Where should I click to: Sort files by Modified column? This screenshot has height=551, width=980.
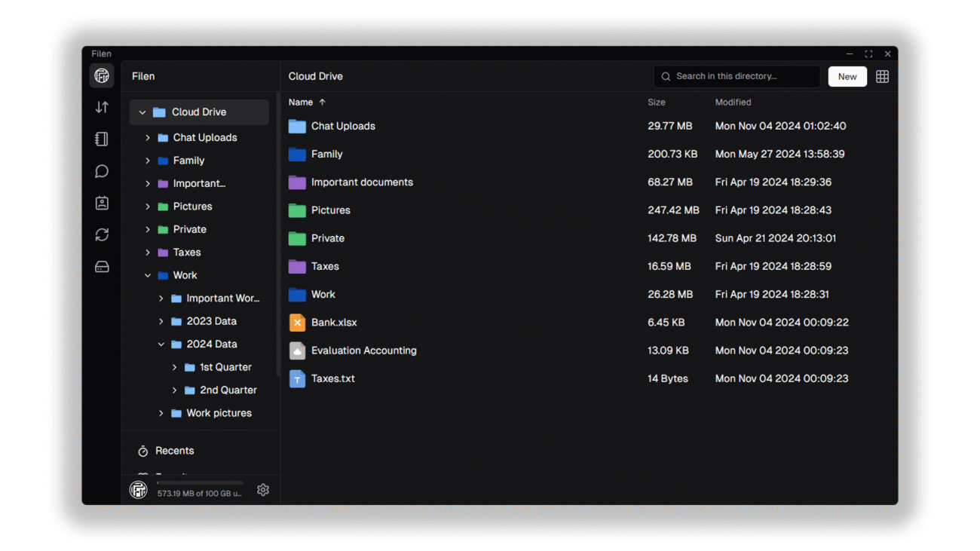(733, 103)
